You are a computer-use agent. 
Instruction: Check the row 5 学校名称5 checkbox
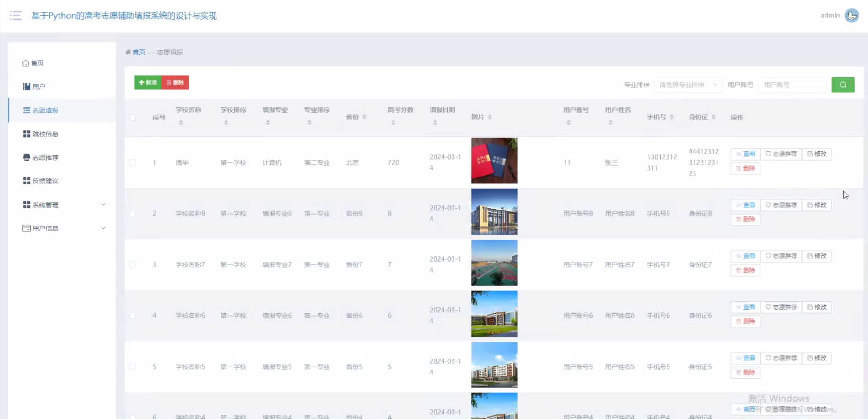point(133,366)
